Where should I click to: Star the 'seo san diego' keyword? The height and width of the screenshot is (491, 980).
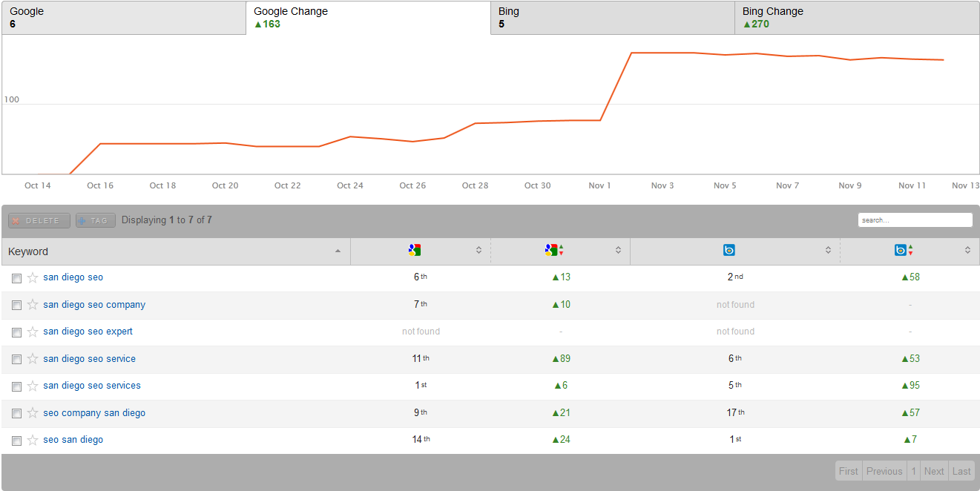point(33,440)
